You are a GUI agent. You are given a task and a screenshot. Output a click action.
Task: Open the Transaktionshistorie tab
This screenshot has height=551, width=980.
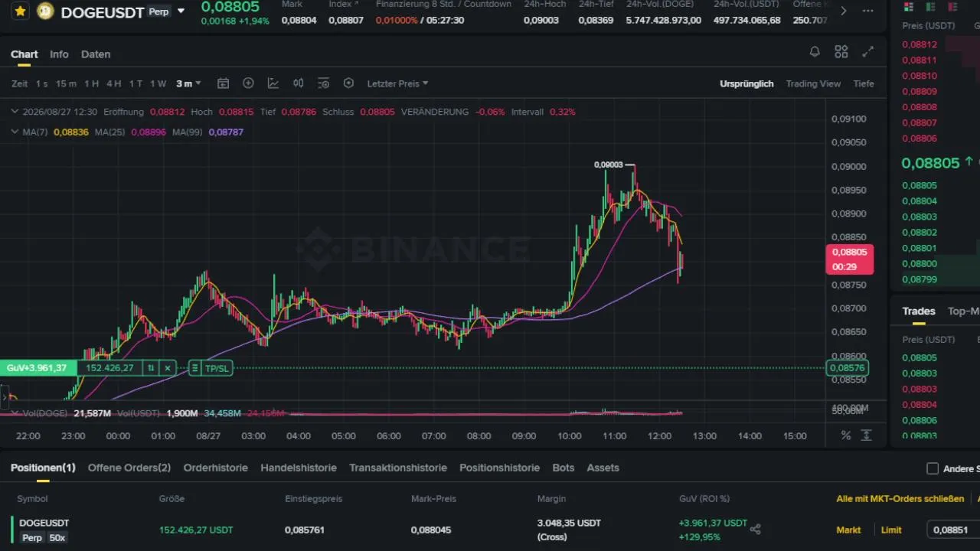(398, 468)
